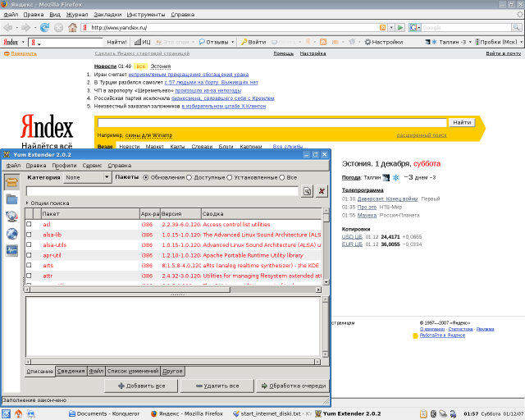This screenshot has height=420, width=525.
Task: Open the KDE menu in the taskbar
Action: click(x=6, y=413)
